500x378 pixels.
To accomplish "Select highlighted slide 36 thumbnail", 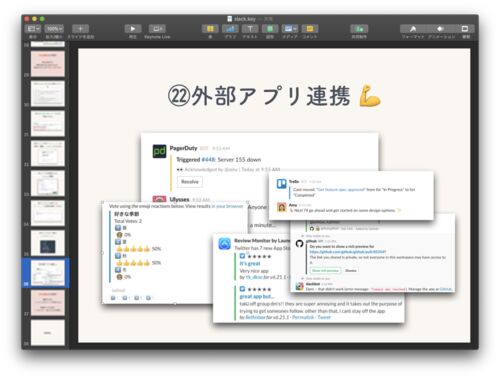I will (48, 273).
